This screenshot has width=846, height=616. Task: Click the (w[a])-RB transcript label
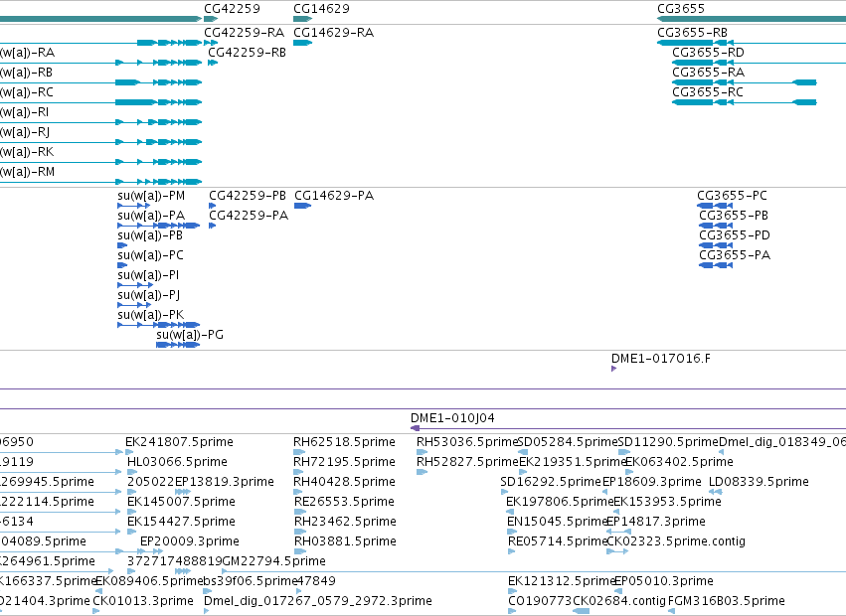tap(27, 73)
